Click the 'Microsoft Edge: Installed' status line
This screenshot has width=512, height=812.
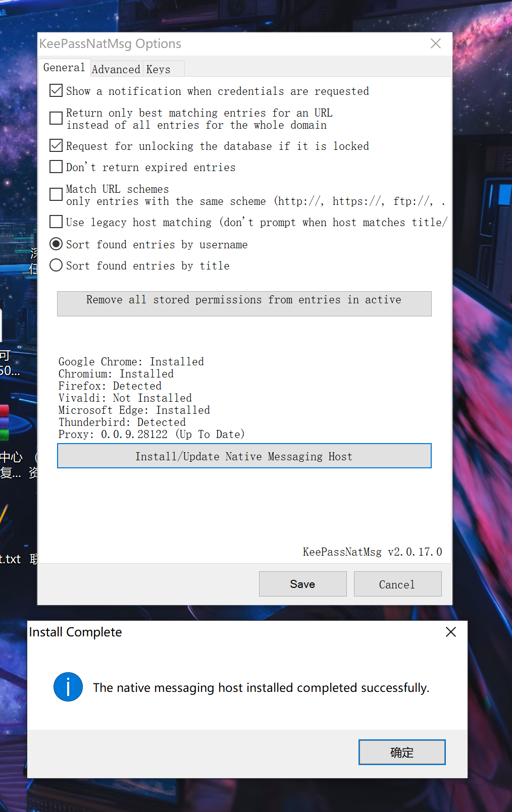(134, 410)
